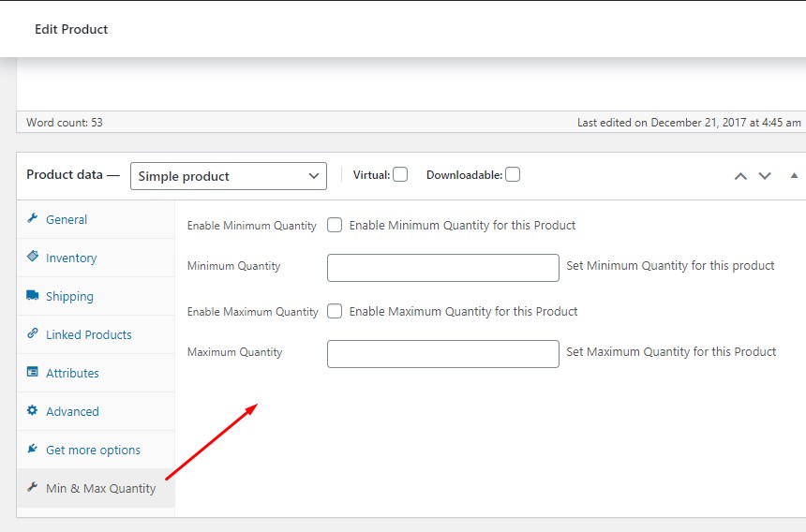
Task: Tick the Downloadable checkbox
Action: [513, 174]
